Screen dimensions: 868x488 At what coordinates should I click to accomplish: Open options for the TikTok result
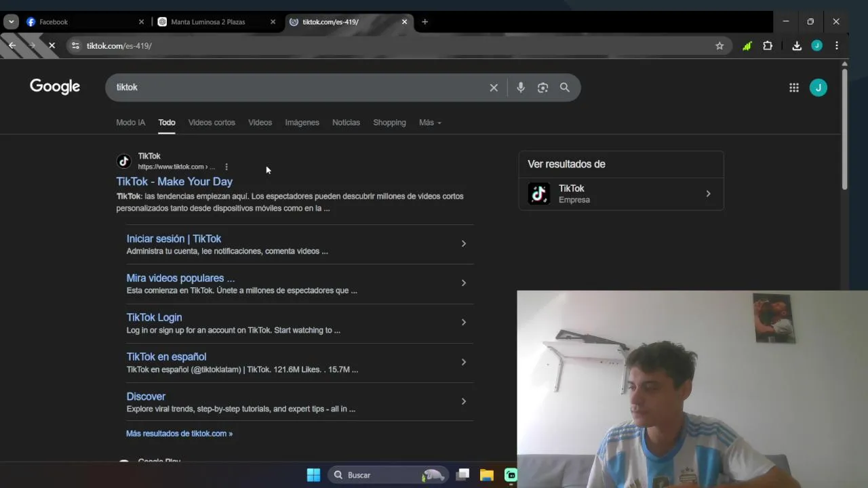click(x=226, y=167)
